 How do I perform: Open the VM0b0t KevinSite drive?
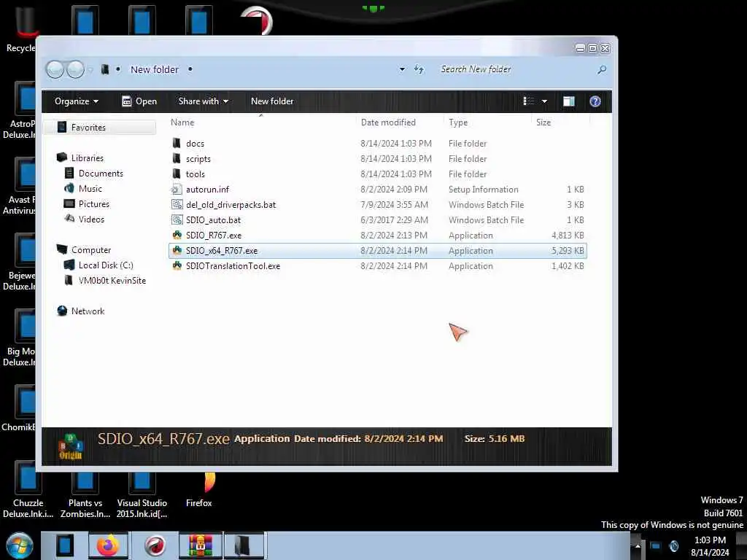tap(112, 281)
